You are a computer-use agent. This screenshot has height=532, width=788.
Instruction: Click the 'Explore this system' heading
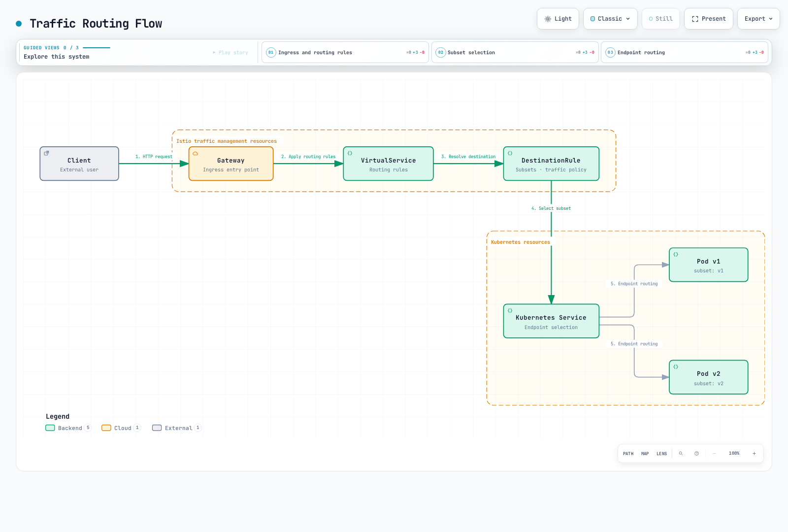tap(57, 57)
